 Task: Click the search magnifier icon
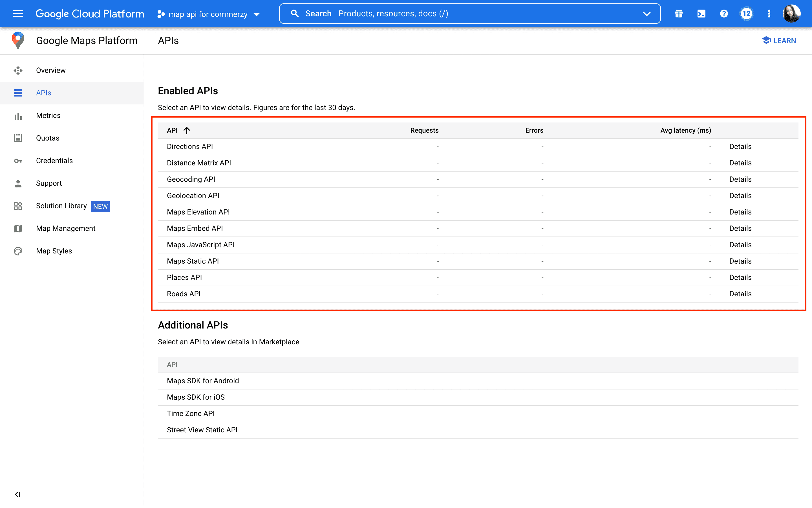[x=295, y=14]
